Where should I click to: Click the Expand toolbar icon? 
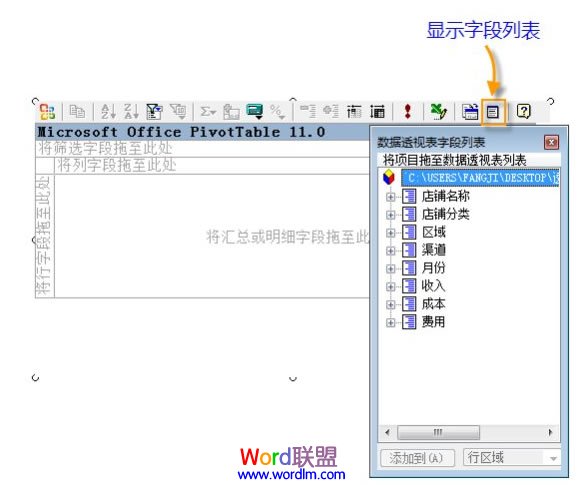[x=331, y=112]
